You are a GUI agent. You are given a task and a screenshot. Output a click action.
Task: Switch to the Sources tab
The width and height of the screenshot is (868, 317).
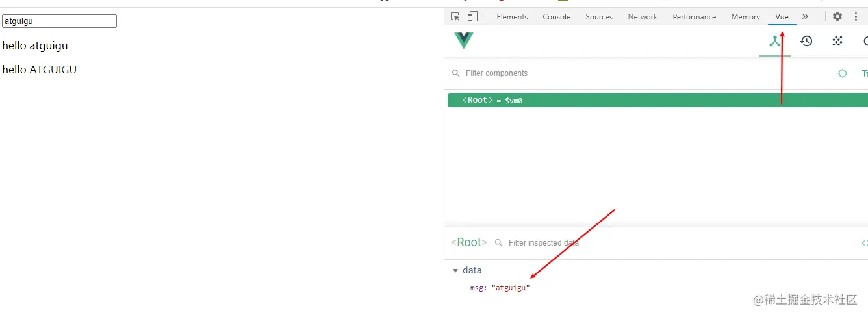tap(599, 17)
